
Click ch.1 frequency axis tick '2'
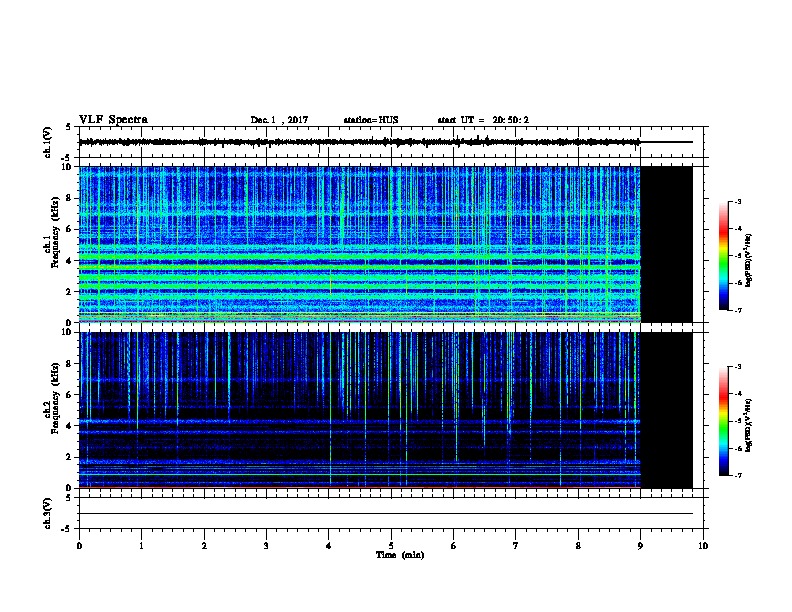pos(70,291)
